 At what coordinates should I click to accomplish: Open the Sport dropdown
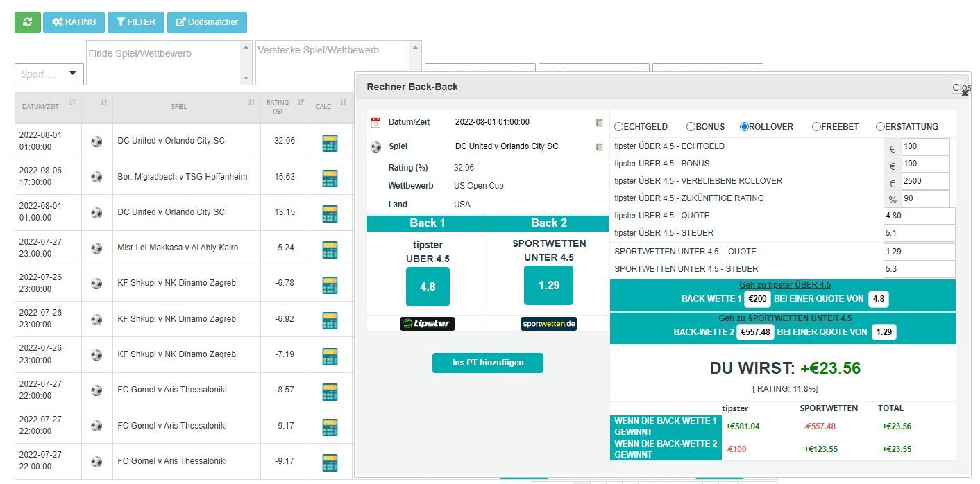(49, 74)
